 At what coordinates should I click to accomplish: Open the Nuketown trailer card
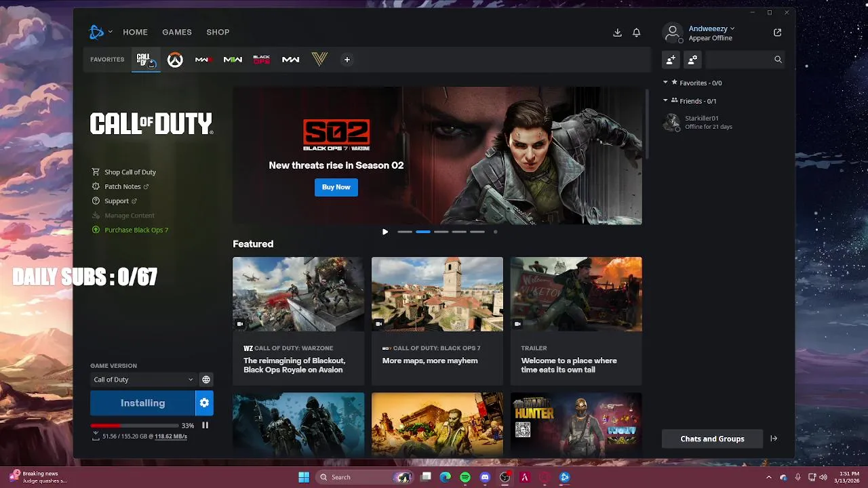tap(576, 321)
